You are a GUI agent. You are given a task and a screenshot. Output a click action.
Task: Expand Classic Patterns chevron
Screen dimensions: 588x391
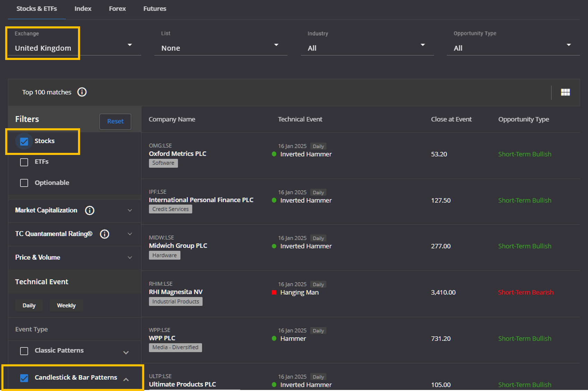point(126,353)
